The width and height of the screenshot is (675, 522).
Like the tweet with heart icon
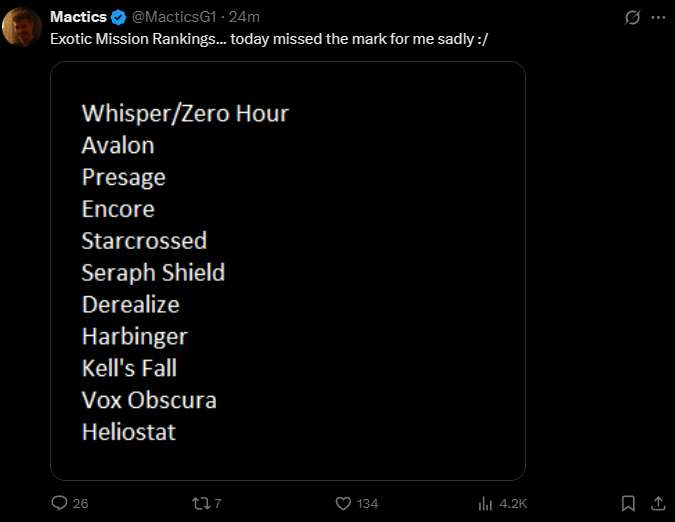tap(343, 503)
